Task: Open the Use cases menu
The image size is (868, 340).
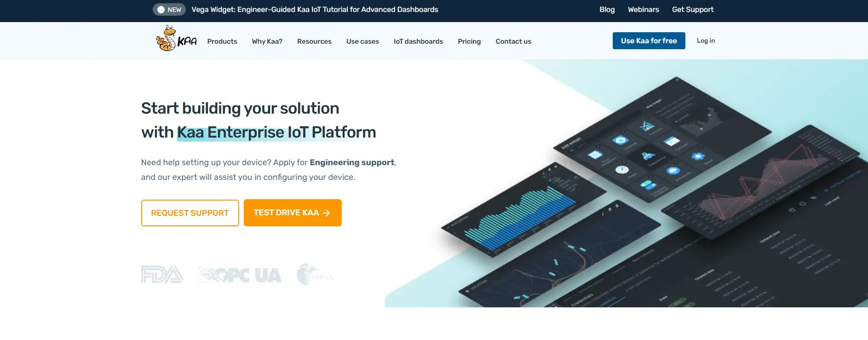Action: [362, 41]
